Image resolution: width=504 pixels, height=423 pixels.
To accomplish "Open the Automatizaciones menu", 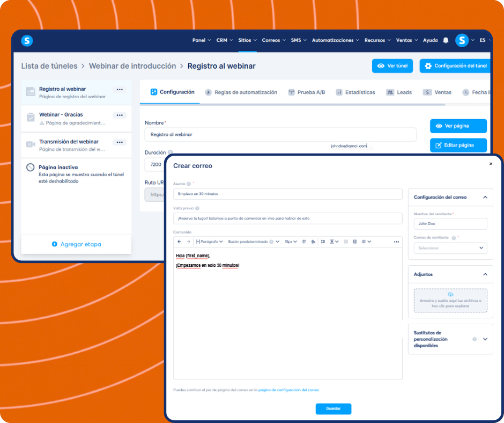I will 335,40.
